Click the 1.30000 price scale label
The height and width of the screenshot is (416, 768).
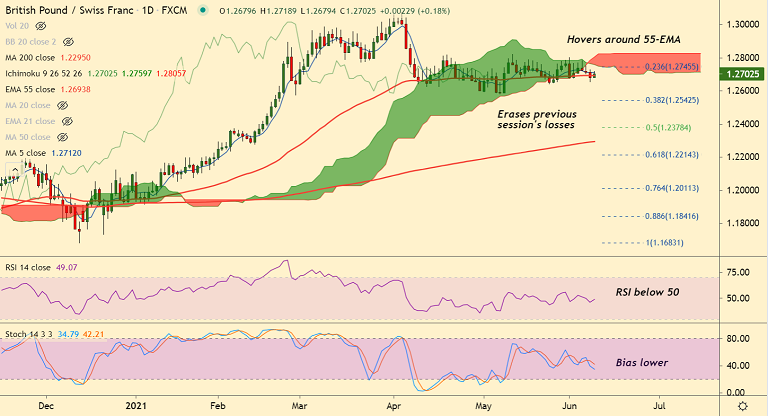click(x=743, y=24)
